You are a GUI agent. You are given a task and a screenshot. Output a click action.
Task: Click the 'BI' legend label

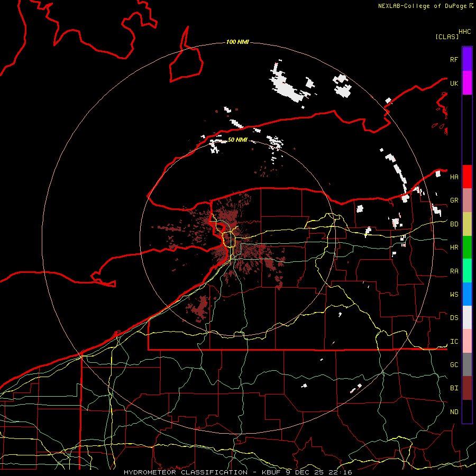click(454, 388)
